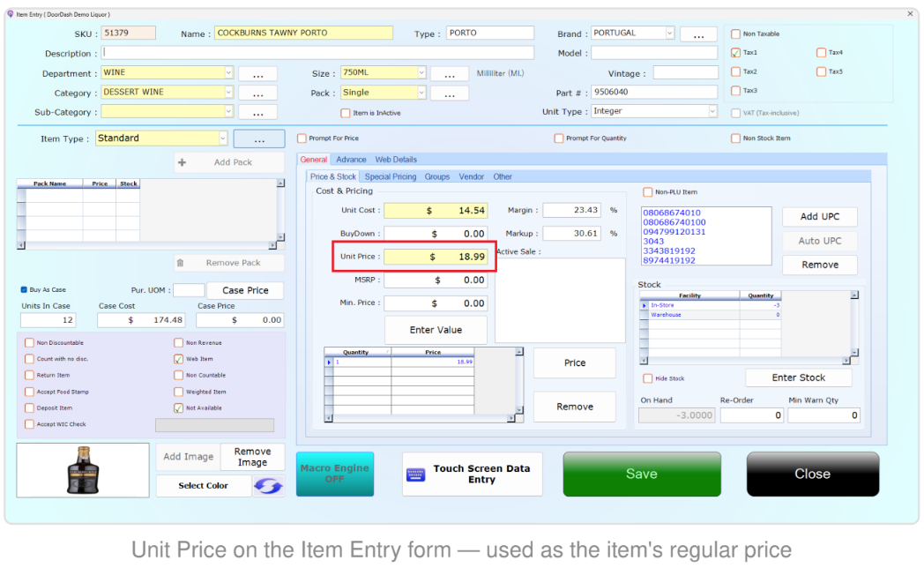Click the Re-Order quantity field
This screenshot has width=924, height=568.
[x=751, y=415]
